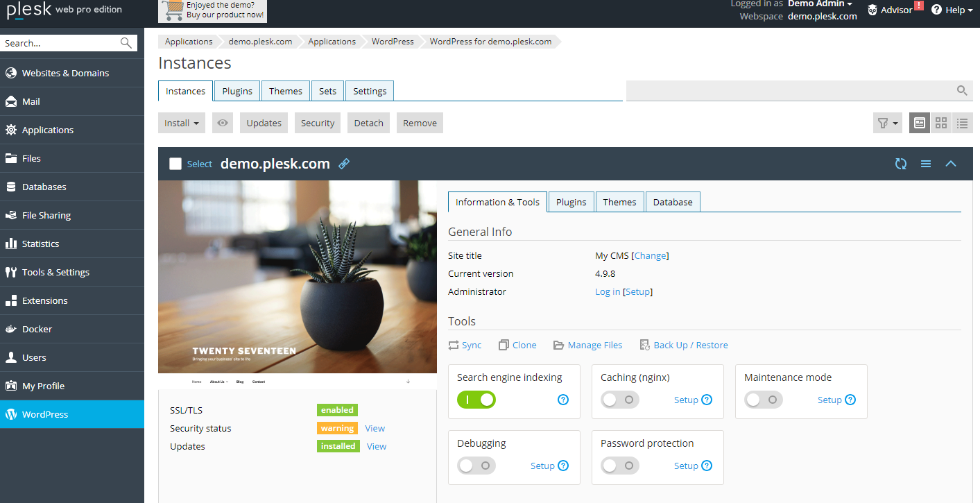
Task: Expand the Help dropdown menu
Action: click(952, 10)
